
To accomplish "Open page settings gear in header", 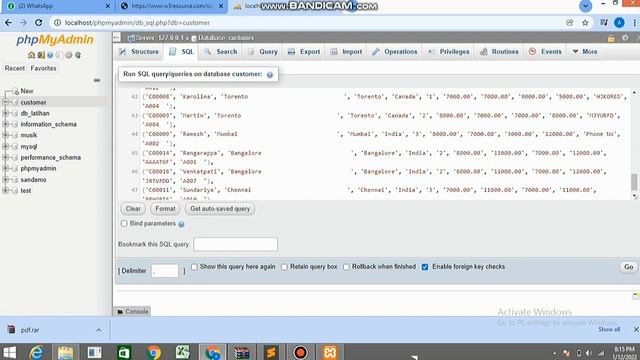I will (625, 38).
